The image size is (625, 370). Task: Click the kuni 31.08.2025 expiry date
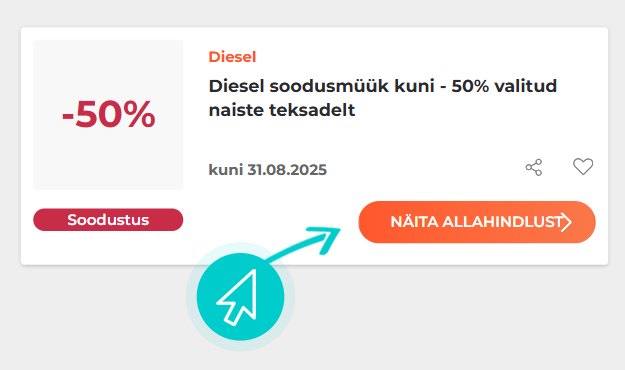267,170
